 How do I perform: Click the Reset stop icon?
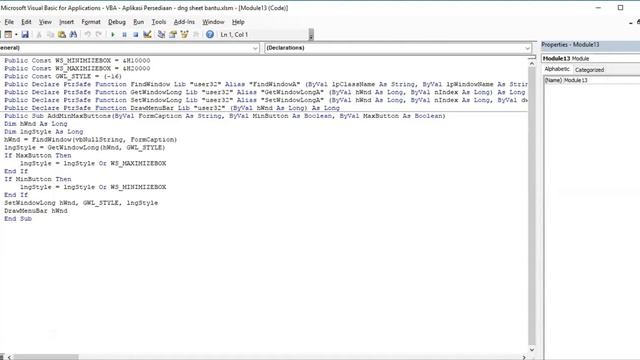coord(136,35)
